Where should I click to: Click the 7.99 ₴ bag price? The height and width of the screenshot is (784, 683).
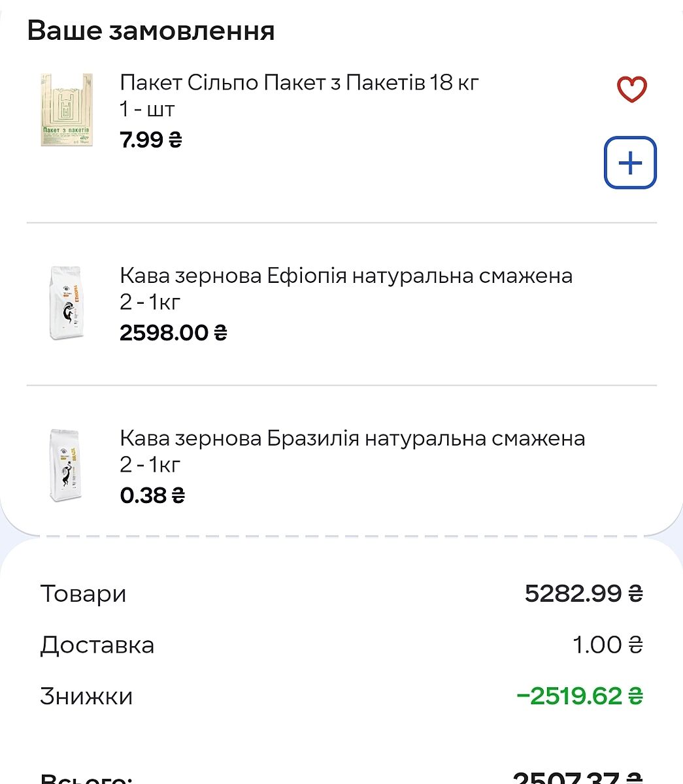pyautogui.click(x=151, y=140)
